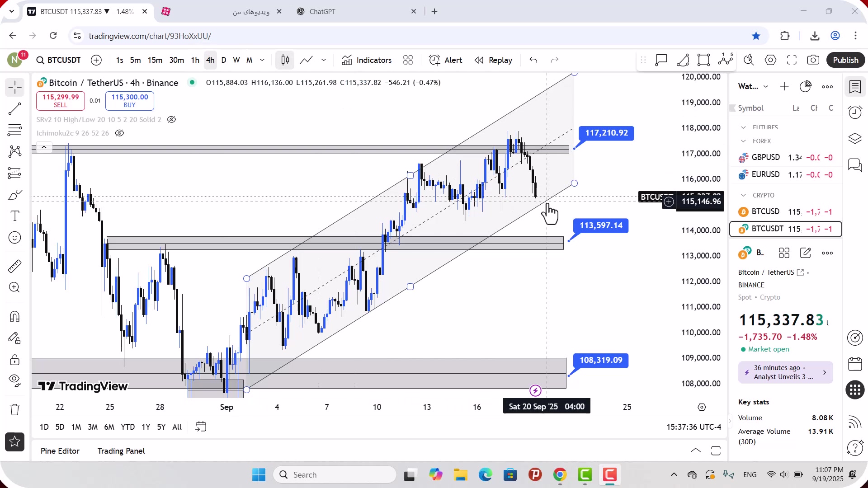Undo the last chart action
868x488 pixels.
tap(533, 60)
